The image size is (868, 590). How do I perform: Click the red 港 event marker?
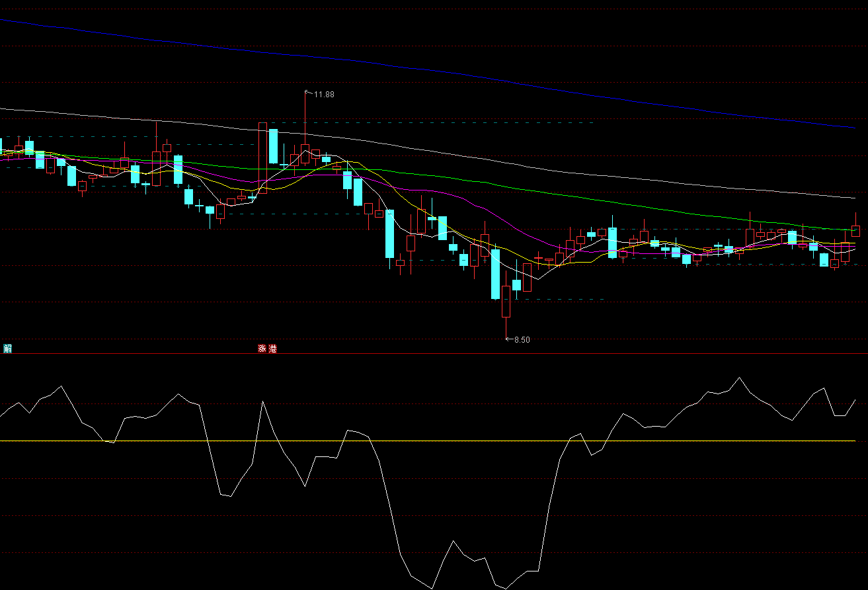272,349
